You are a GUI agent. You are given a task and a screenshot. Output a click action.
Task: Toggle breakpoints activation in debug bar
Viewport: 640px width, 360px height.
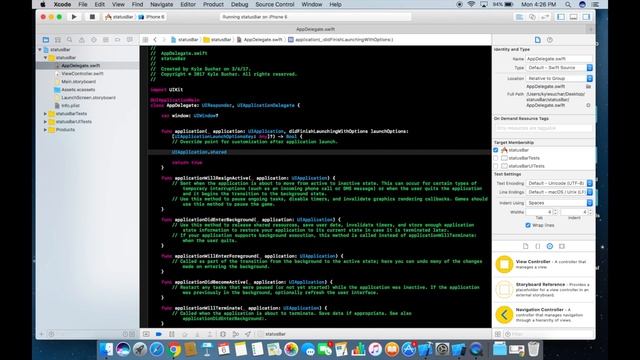[159, 334]
